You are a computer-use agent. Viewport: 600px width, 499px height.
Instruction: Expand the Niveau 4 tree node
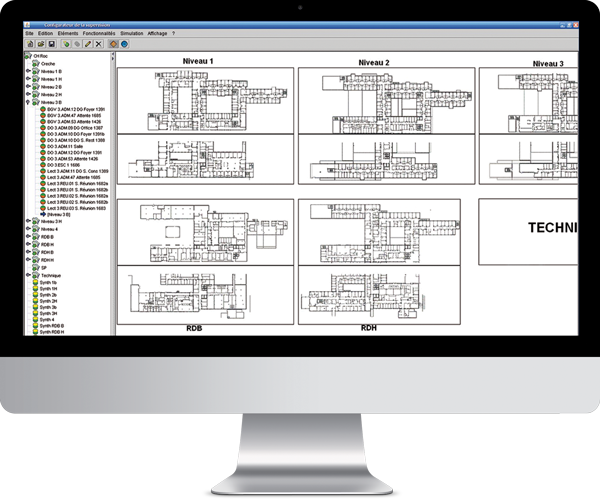click(x=28, y=229)
